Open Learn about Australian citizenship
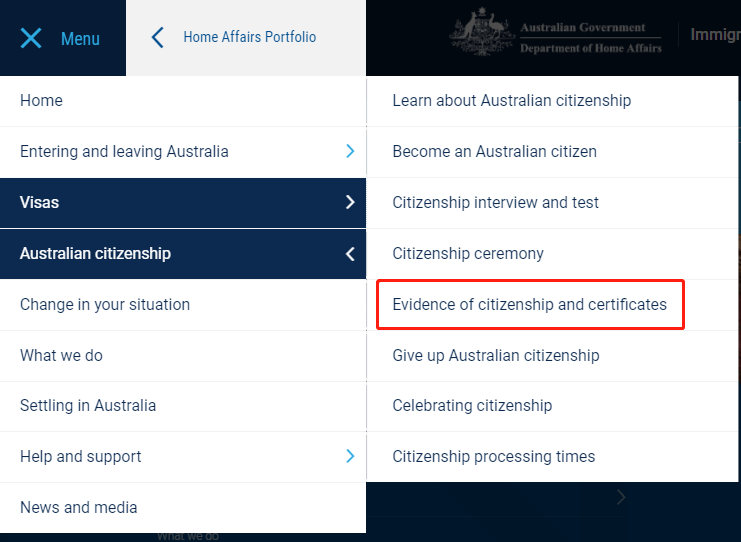The width and height of the screenshot is (741, 542). [511, 101]
